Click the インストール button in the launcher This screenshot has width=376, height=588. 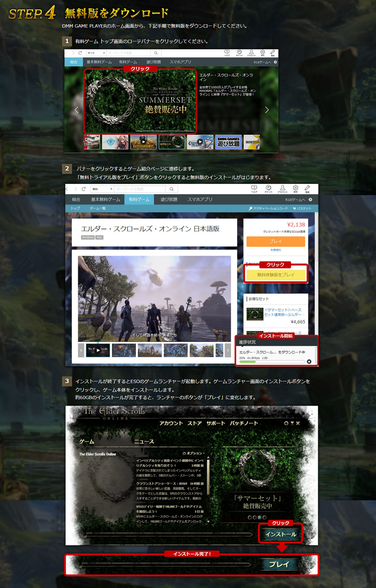point(281,534)
